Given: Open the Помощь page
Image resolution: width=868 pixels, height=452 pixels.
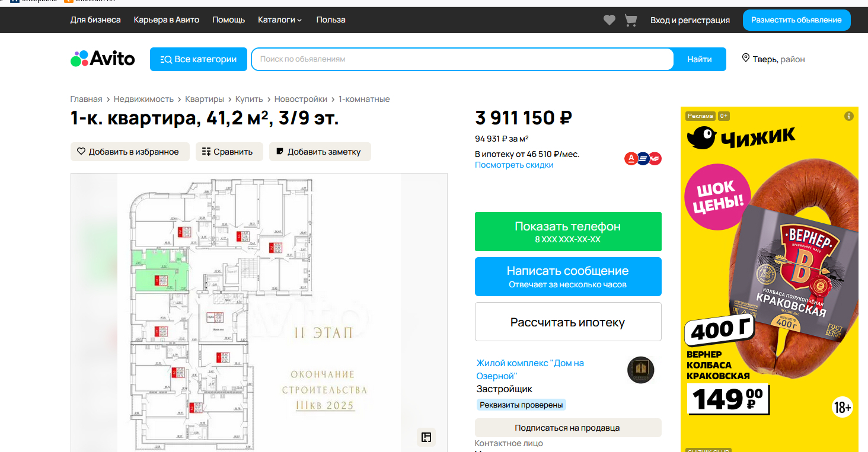Looking at the screenshot, I should coord(229,20).
